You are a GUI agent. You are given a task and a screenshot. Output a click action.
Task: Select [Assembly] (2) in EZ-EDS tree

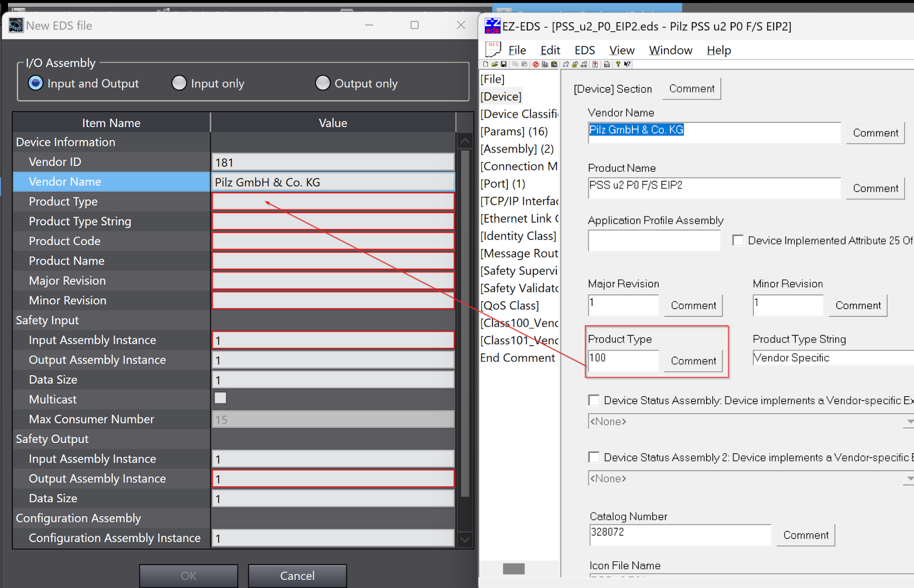tap(517, 149)
